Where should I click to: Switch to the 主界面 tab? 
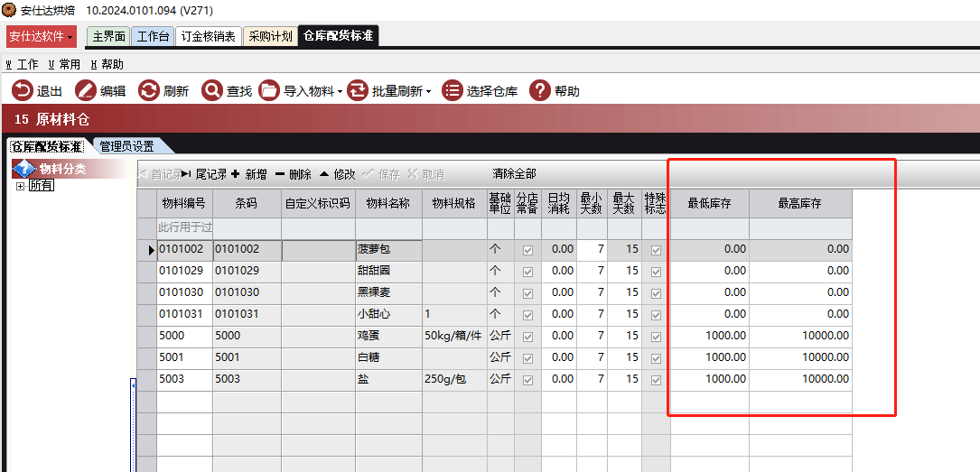(x=108, y=36)
